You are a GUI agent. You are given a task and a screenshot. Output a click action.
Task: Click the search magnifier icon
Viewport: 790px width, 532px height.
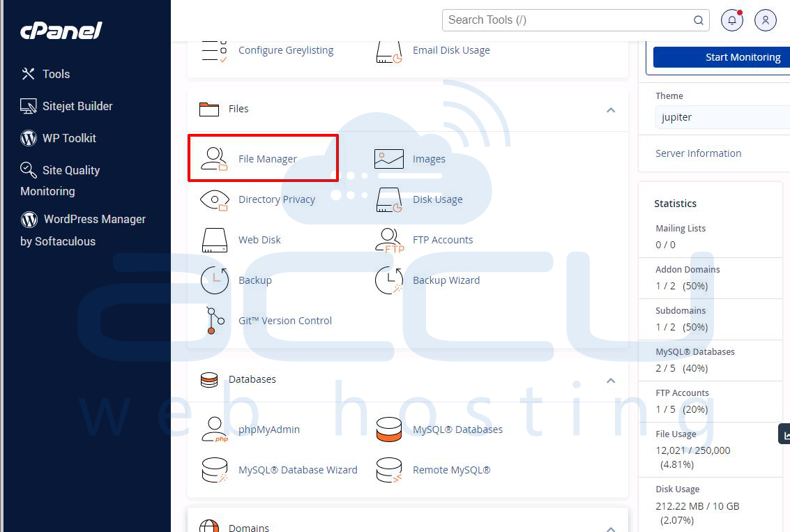point(698,20)
